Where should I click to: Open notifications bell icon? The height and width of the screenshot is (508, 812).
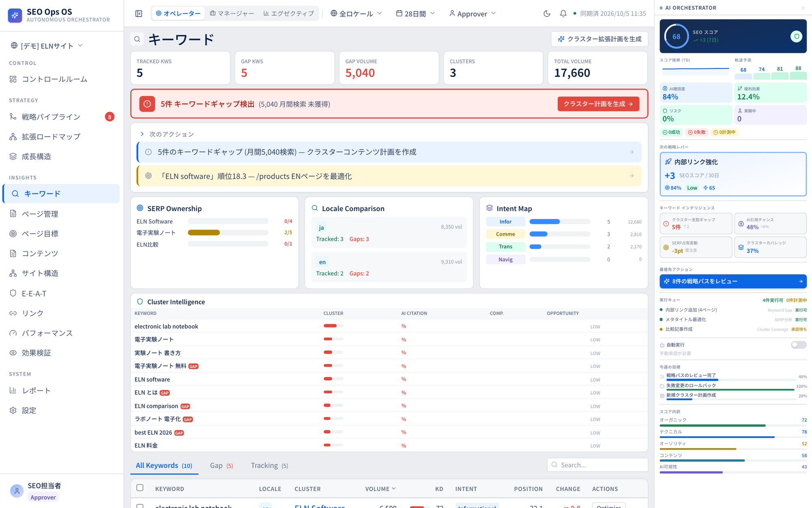[x=563, y=13]
